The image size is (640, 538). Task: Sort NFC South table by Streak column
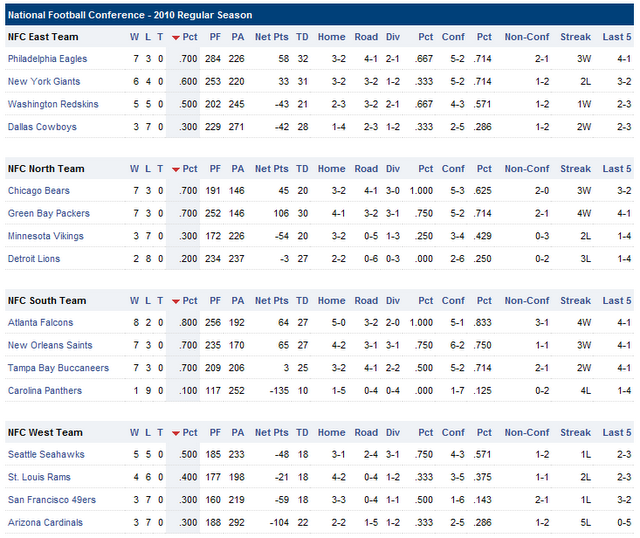pos(575,301)
